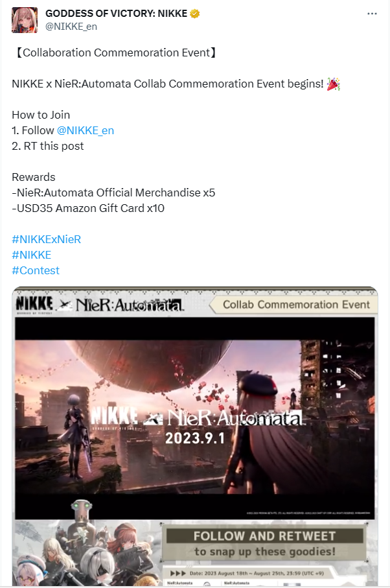
Task: Click the Collaboration Commemoration Event heading text
Action: point(116,53)
